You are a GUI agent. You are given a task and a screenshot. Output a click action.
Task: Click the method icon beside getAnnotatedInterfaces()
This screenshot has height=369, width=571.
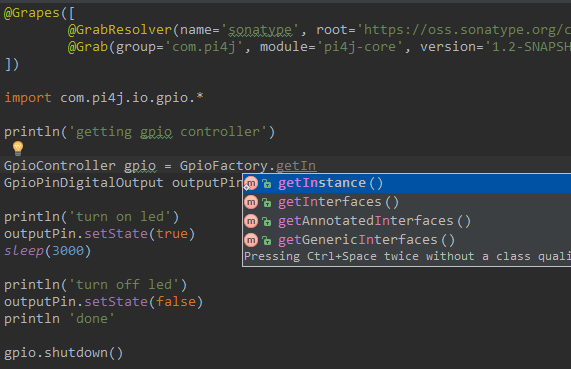point(251,221)
